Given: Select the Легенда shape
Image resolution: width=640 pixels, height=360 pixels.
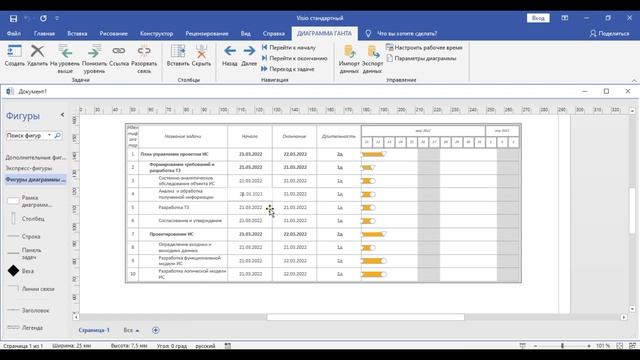Looking at the screenshot, I should [13, 327].
